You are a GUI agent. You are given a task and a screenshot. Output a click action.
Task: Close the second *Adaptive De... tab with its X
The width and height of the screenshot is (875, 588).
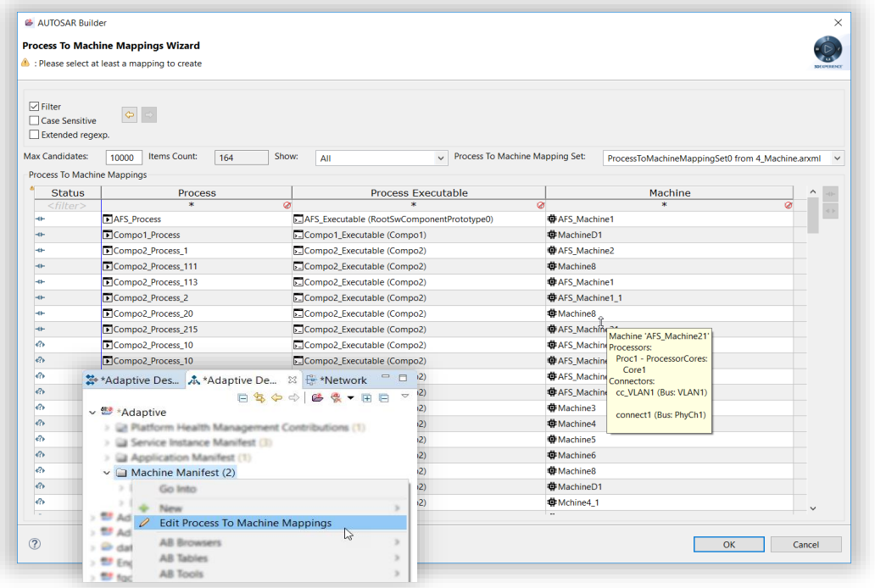[x=293, y=380]
